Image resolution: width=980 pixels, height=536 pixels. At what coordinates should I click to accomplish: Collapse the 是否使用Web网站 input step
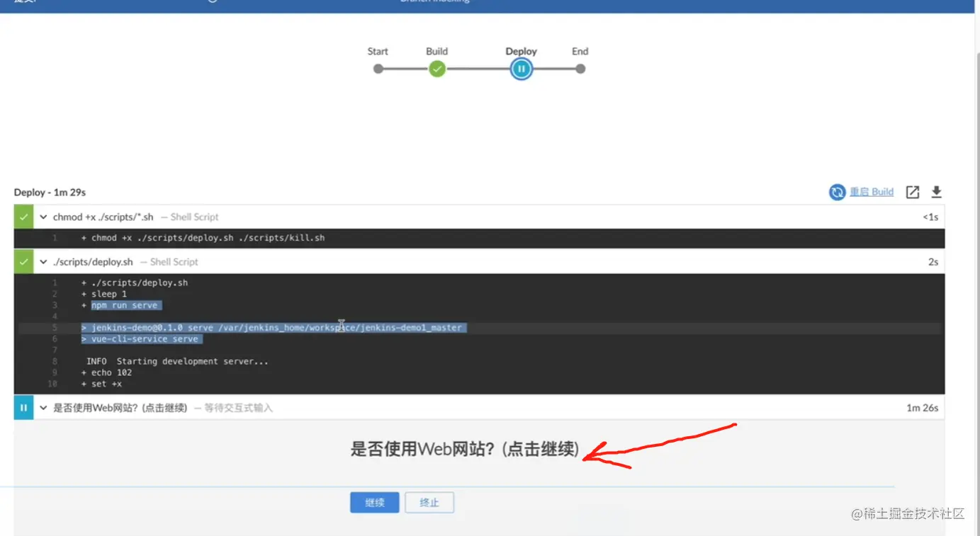tap(43, 408)
